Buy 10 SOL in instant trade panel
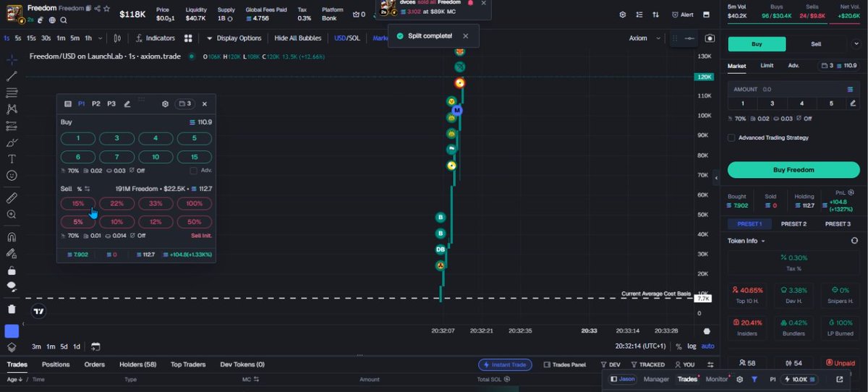This screenshot has width=868, height=392. point(156,156)
